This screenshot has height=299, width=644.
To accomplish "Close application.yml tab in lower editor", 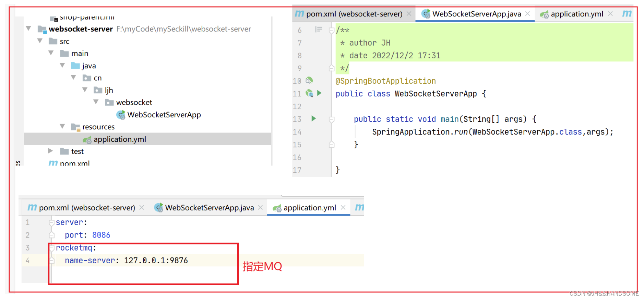I will pyautogui.click(x=343, y=208).
